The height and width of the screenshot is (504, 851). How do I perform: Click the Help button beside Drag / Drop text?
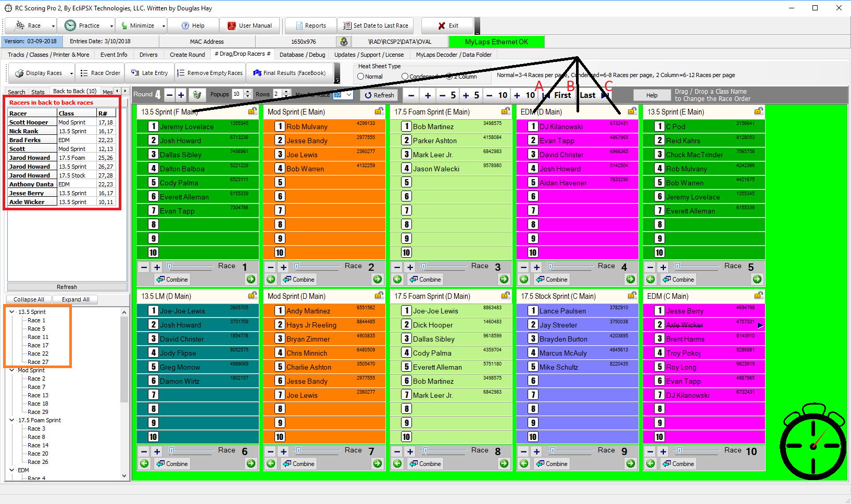652,95
